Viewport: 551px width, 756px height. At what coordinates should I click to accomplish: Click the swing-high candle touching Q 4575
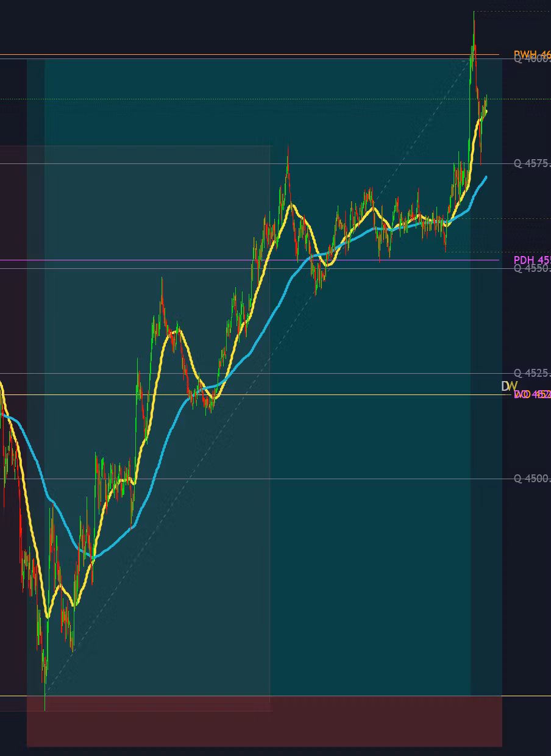tap(287, 160)
